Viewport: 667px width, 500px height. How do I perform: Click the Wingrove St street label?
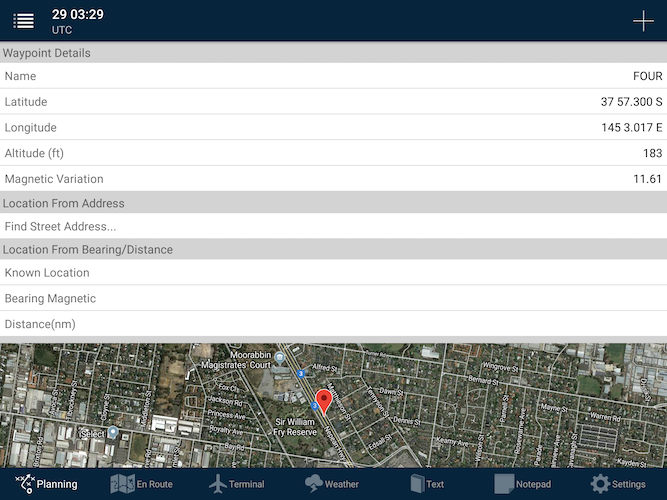pos(500,367)
